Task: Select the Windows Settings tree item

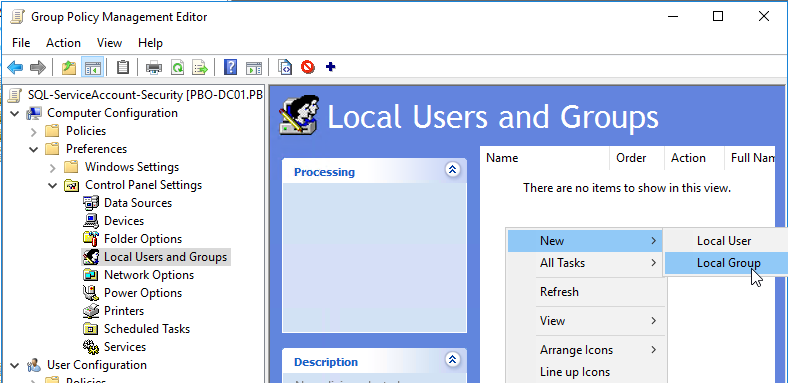Action: 132,167
